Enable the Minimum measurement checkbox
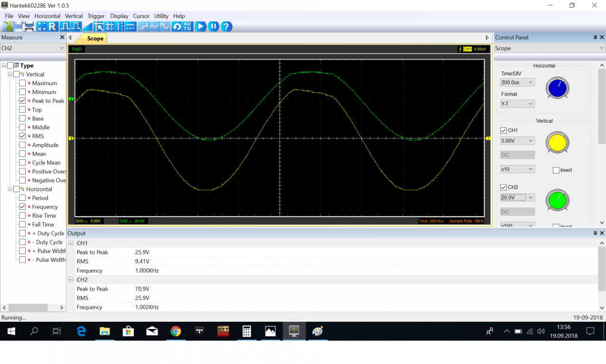 pyautogui.click(x=22, y=92)
